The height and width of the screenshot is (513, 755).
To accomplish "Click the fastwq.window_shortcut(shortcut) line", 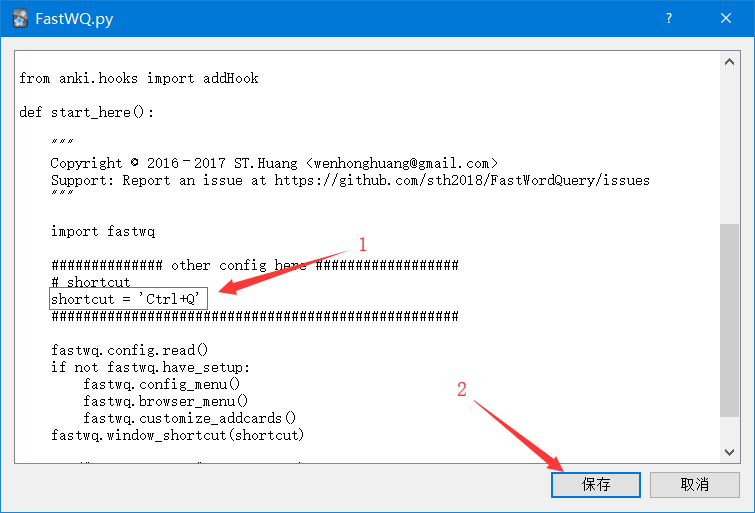I will (177, 435).
